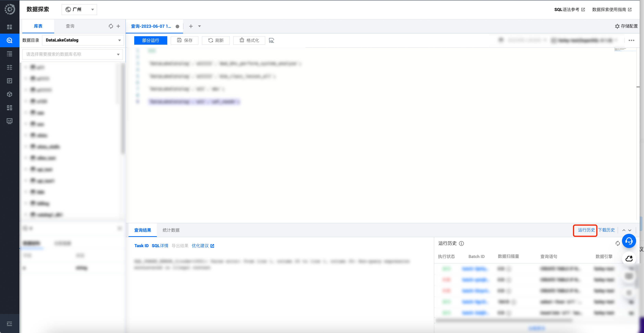Expand the sidebar menu at bottom left
The width and height of the screenshot is (644, 333).
(9, 324)
